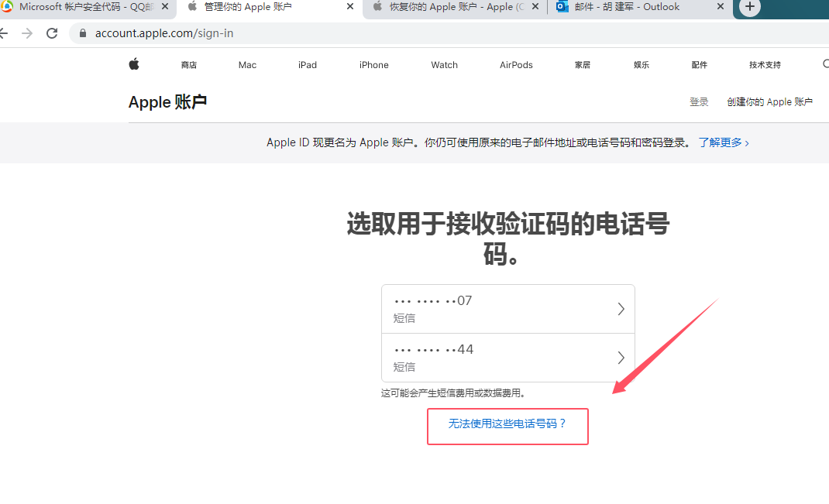Image resolution: width=829 pixels, height=504 pixels.
Task: Open the 配件 menu
Action: point(700,65)
